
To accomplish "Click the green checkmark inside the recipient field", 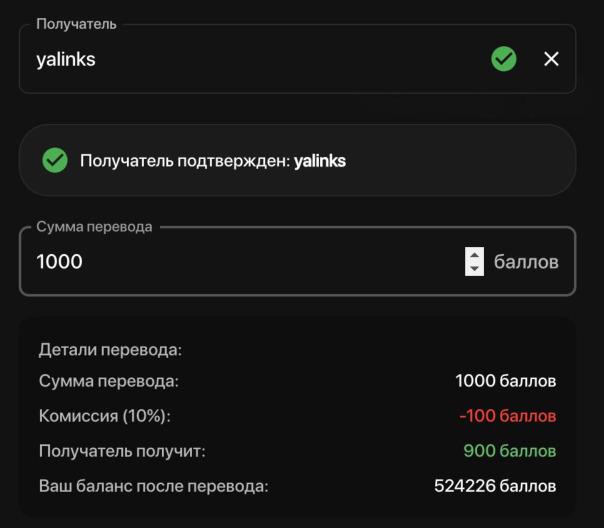I will (504, 59).
